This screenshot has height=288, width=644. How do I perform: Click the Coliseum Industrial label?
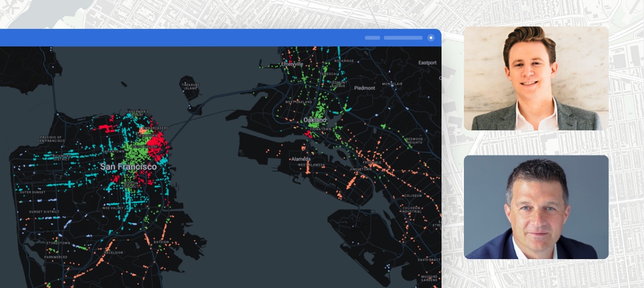(x=412, y=209)
